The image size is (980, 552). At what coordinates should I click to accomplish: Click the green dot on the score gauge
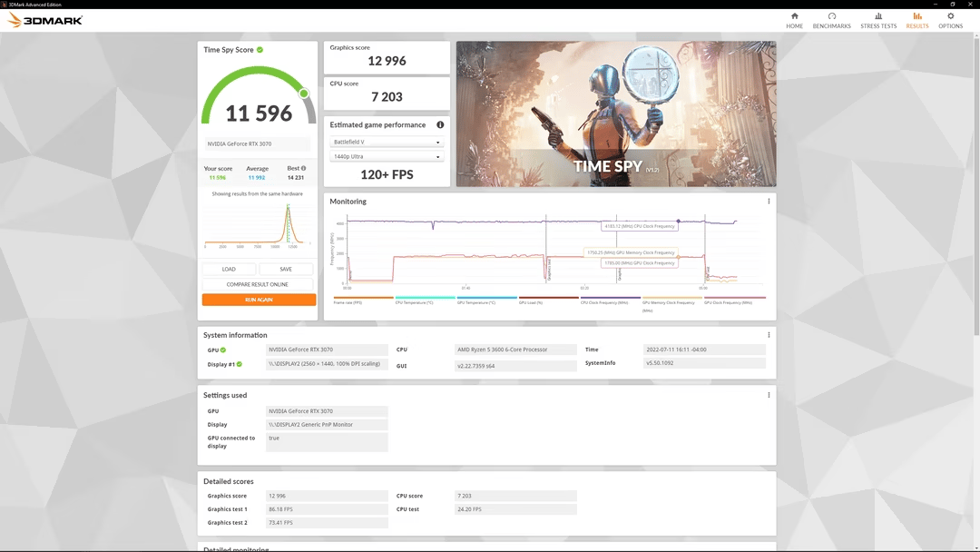click(304, 94)
